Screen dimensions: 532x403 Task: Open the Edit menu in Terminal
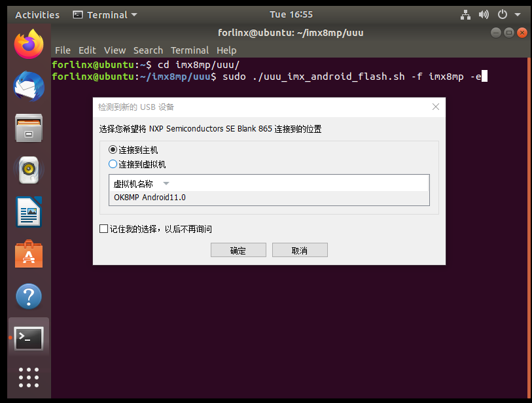click(87, 50)
